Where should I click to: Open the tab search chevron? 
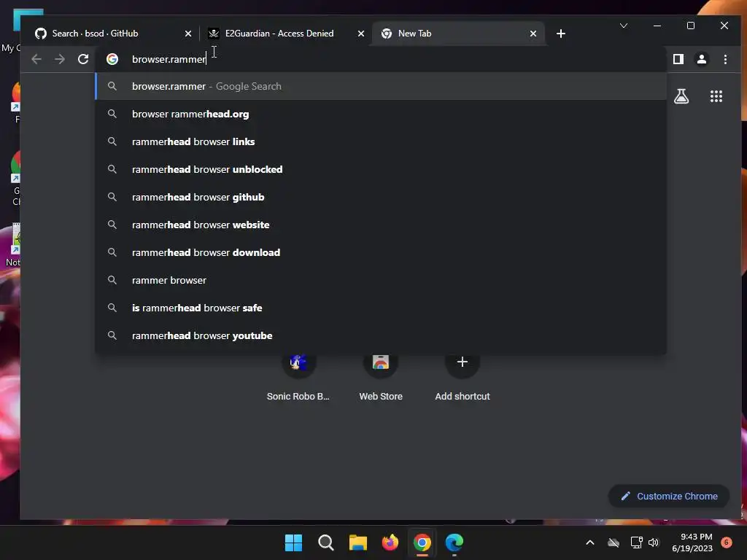coord(623,26)
